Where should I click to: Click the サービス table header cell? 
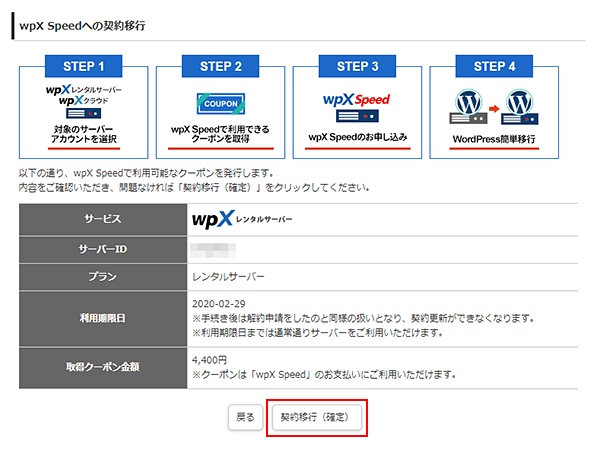(x=103, y=219)
